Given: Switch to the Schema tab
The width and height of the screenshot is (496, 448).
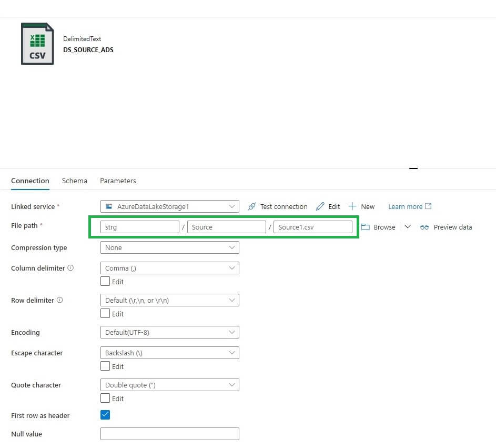Looking at the screenshot, I should pos(74,181).
